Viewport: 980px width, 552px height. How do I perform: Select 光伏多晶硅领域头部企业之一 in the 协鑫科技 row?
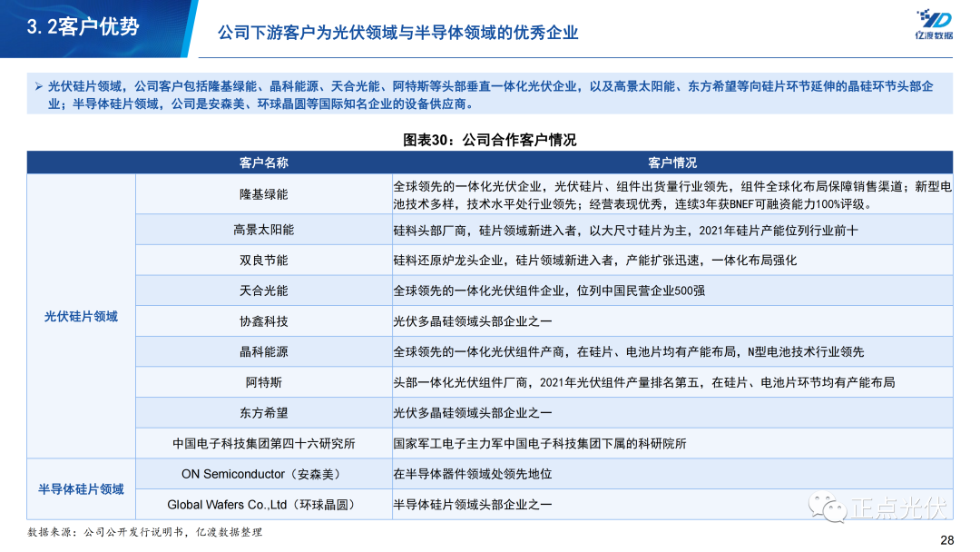point(473,321)
